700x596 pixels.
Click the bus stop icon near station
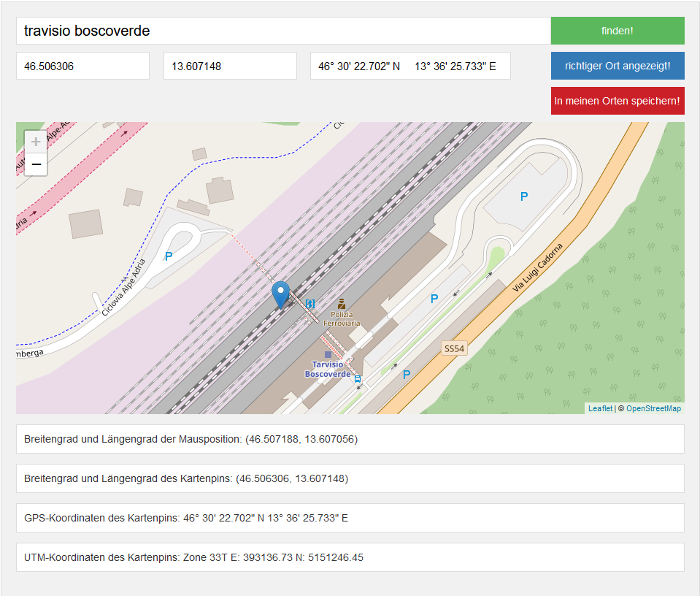pos(357,378)
